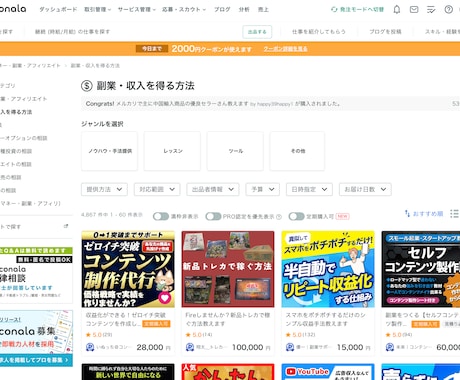
Task: Click seller avatar icon on the 15,000 円 card
Action: tap(290, 347)
